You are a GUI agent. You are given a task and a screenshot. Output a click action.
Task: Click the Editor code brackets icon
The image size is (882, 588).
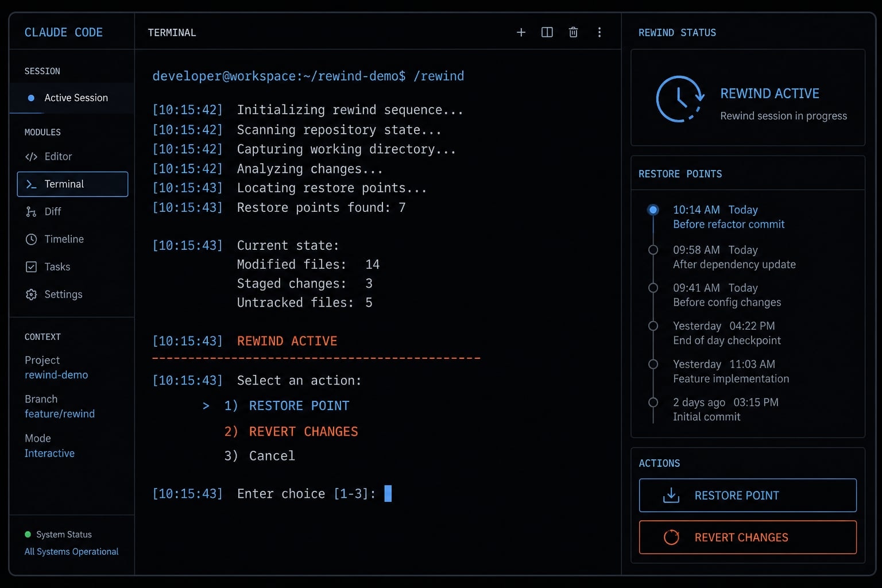(31, 156)
